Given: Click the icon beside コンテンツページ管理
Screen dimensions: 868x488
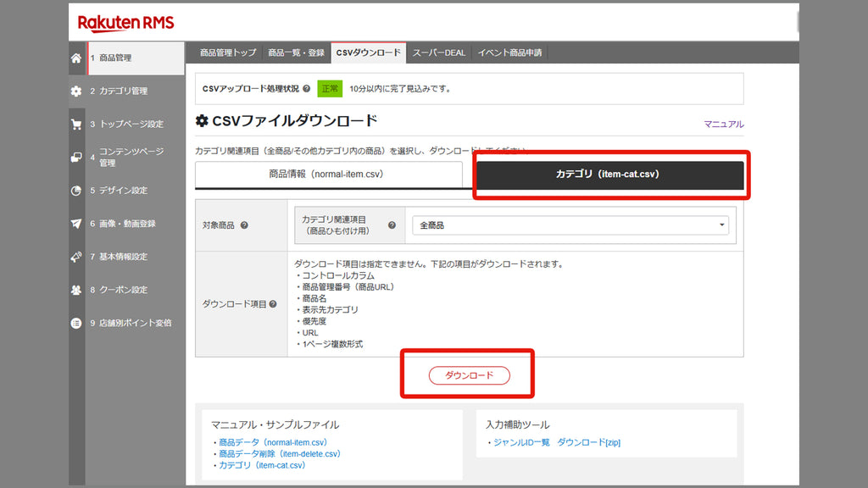Looking at the screenshot, I should [x=76, y=158].
